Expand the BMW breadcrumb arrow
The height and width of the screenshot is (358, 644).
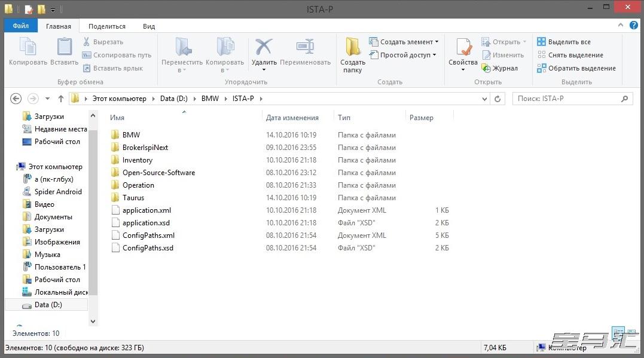point(226,99)
